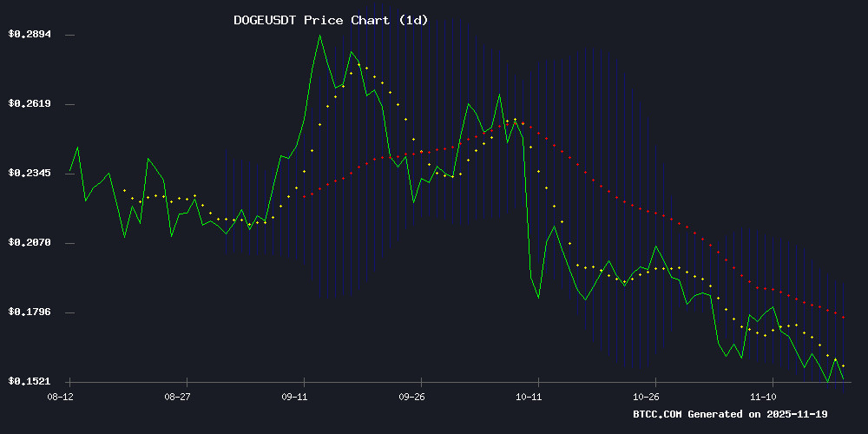Select the $0.2619 price axis label
868x434 pixels.
click(x=30, y=104)
